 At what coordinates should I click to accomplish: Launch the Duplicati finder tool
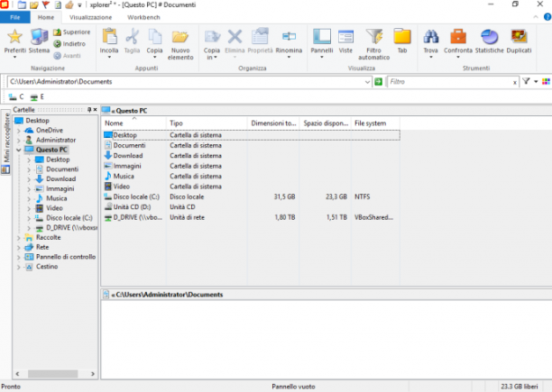coord(519,36)
